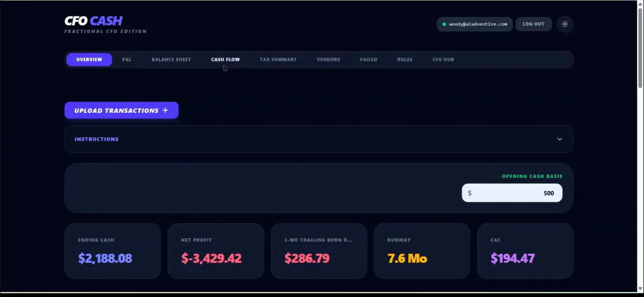Image resolution: width=644 pixels, height=297 pixels.
Task: Open the Vendors tab
Action: pyautogui.click(x=328, y=59)
